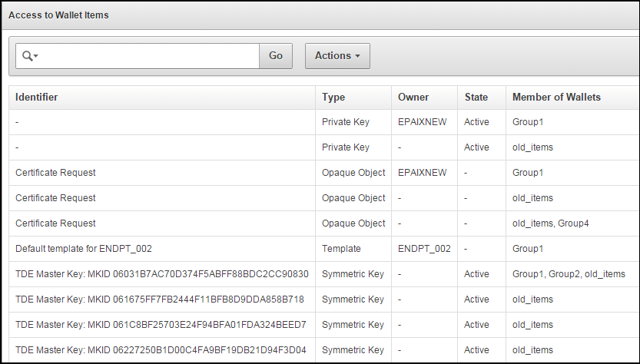
Task: Click TDE Master Key ending in 24BEED7
Action: [x=161, y=325]
